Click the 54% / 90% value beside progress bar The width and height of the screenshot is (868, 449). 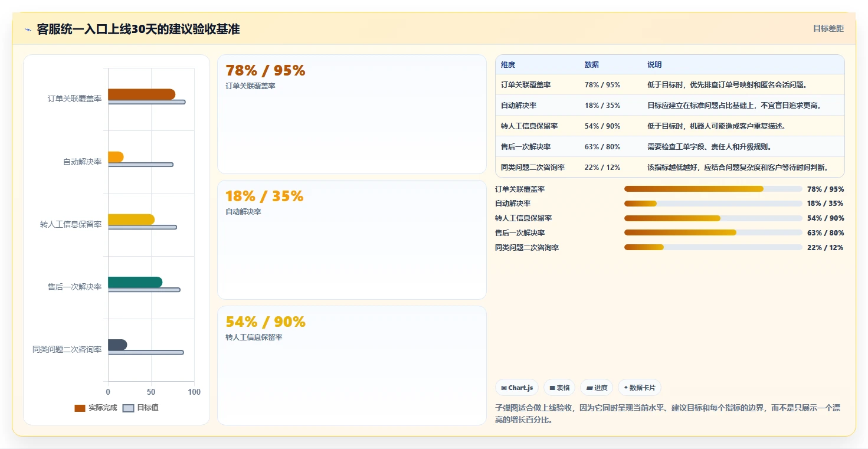tap(826, 218)
